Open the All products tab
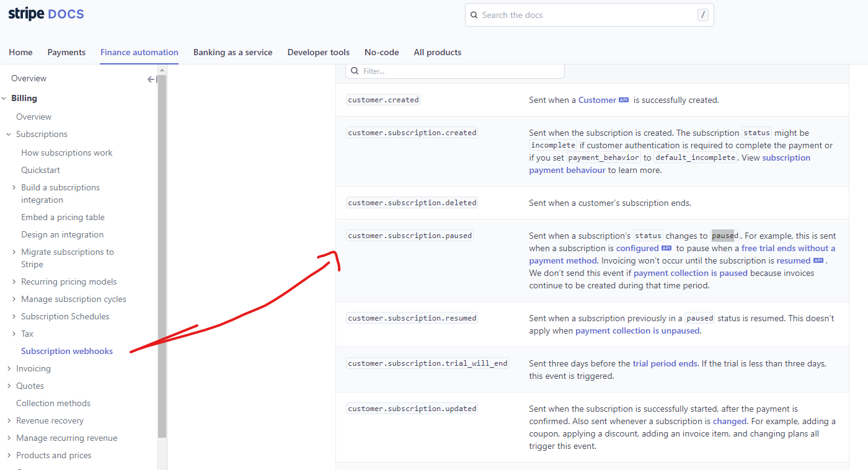This screenshot has width=868, height=470. pyautogui.click(x=438, y=52)
